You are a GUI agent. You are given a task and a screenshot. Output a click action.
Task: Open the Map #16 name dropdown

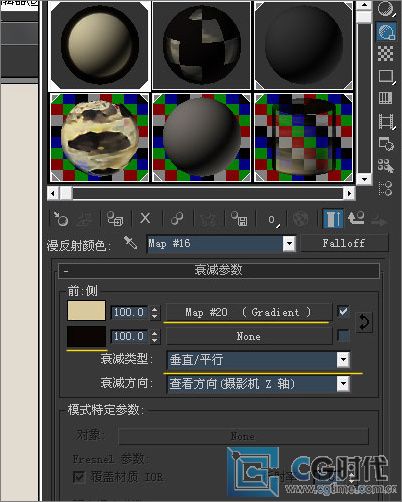[289, 244]
